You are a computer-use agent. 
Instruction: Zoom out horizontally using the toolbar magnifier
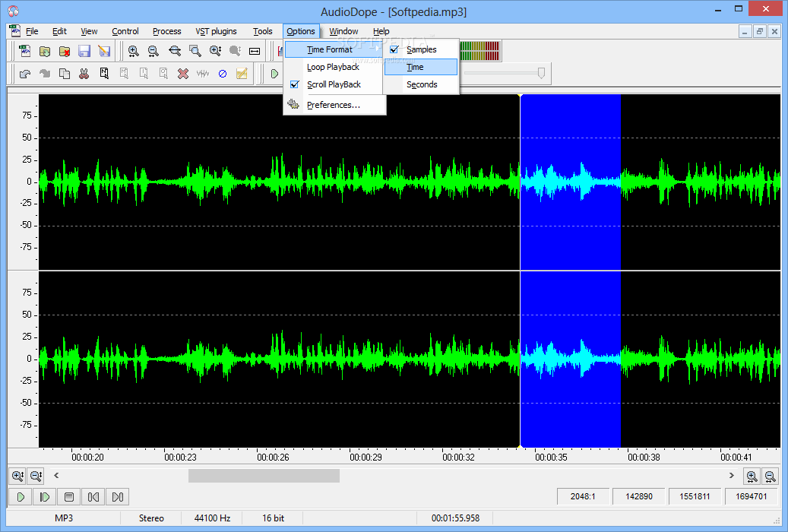coord(153,51)
